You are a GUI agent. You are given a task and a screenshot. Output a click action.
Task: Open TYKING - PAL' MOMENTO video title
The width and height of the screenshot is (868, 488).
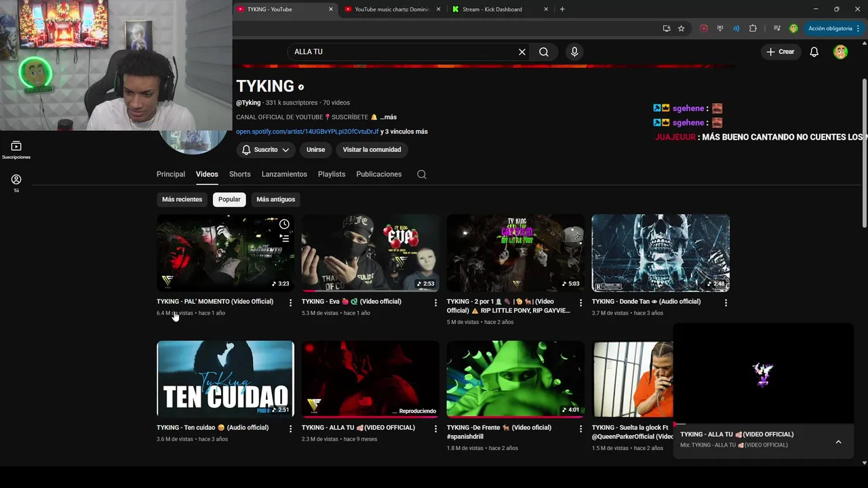[x=215, y=302]
